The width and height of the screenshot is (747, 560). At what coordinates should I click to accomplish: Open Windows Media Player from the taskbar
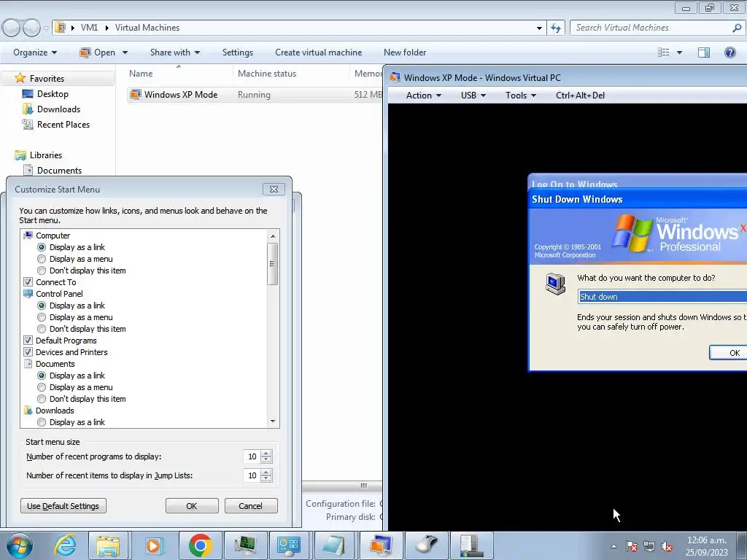153,545
